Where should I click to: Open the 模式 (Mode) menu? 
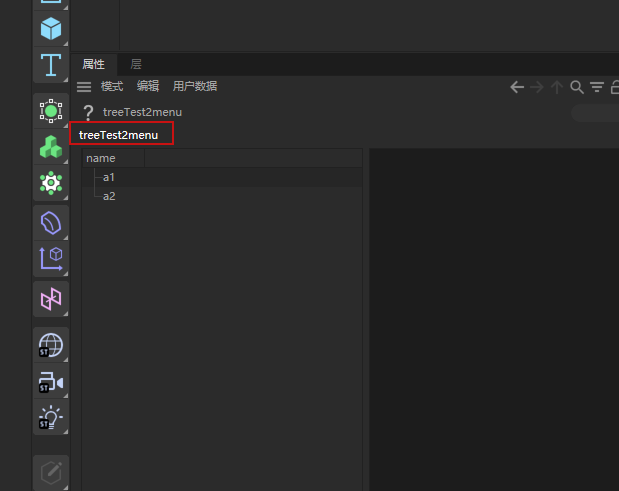point(112,87)
